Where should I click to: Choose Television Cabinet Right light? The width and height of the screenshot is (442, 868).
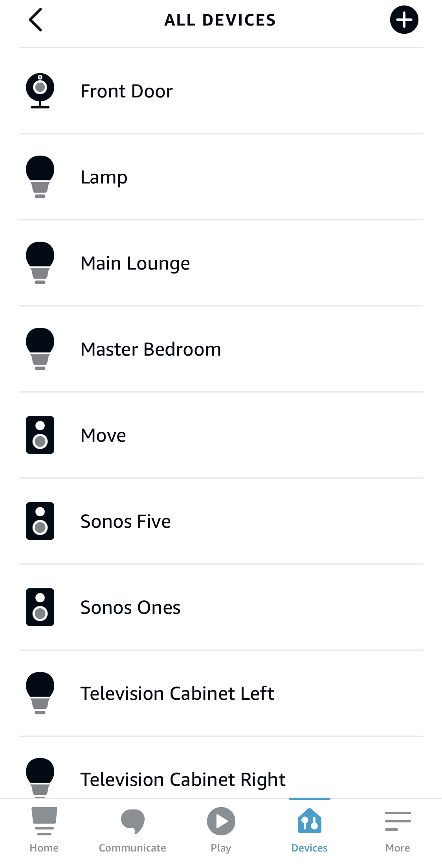[x=183, y=779]
